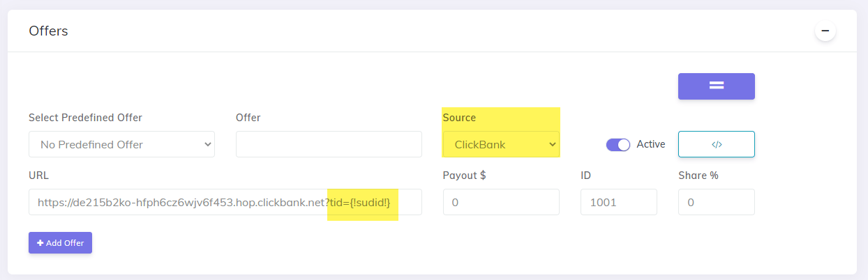Click the Share % label
The image size is (868, 280).
pyautogui.click(x=698, y=176)
